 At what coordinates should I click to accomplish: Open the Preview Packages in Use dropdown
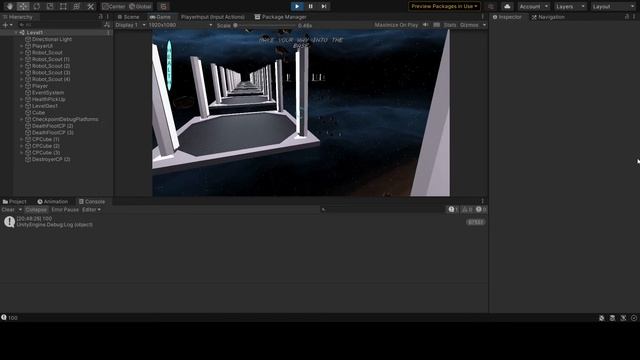tap(444, 6)
